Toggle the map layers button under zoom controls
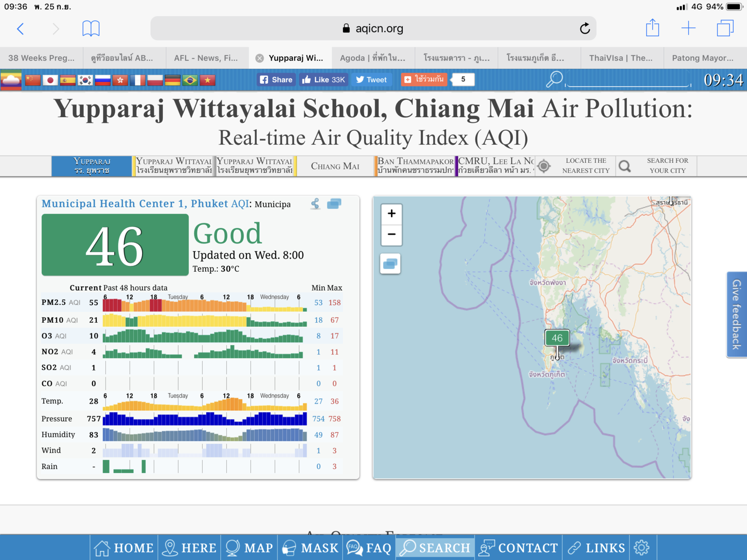The width and height of the screenshot is (747, 560). tap(391, 264)
